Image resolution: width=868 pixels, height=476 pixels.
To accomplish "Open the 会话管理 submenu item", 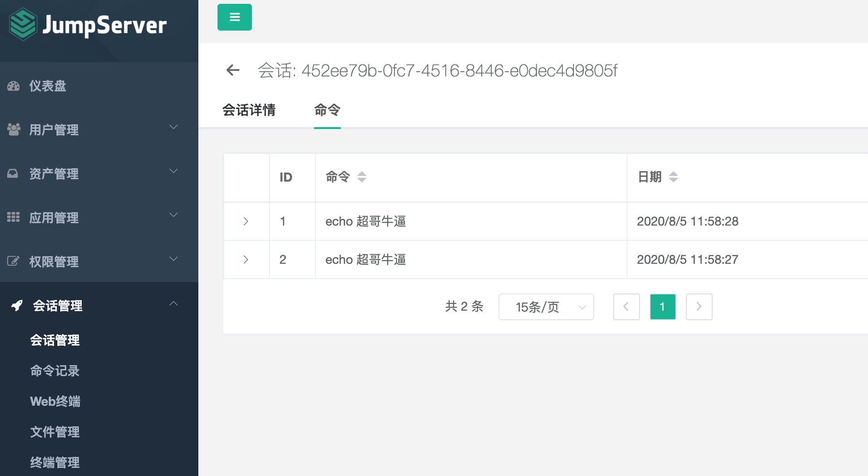I will 55,340.
